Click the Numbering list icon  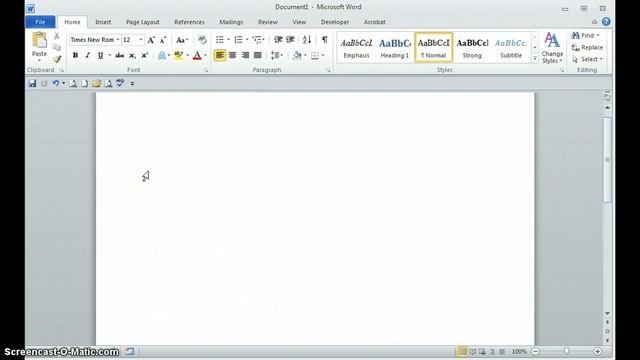point(238,40)
